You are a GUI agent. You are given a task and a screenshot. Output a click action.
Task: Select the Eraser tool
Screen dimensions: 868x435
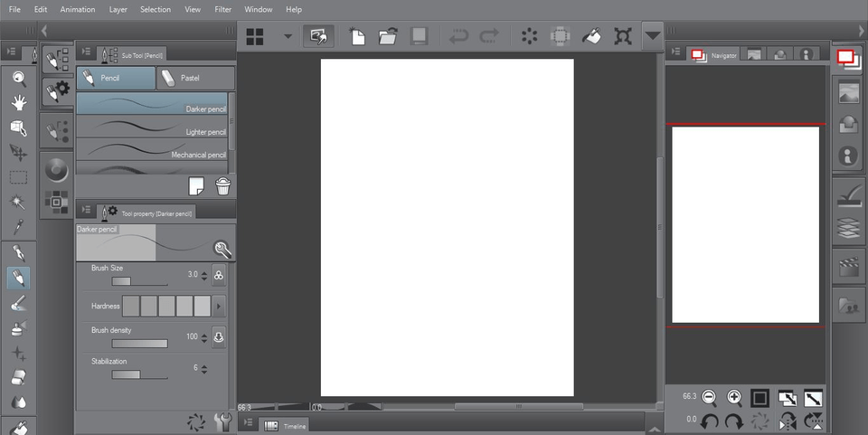[x=19, y=377]
